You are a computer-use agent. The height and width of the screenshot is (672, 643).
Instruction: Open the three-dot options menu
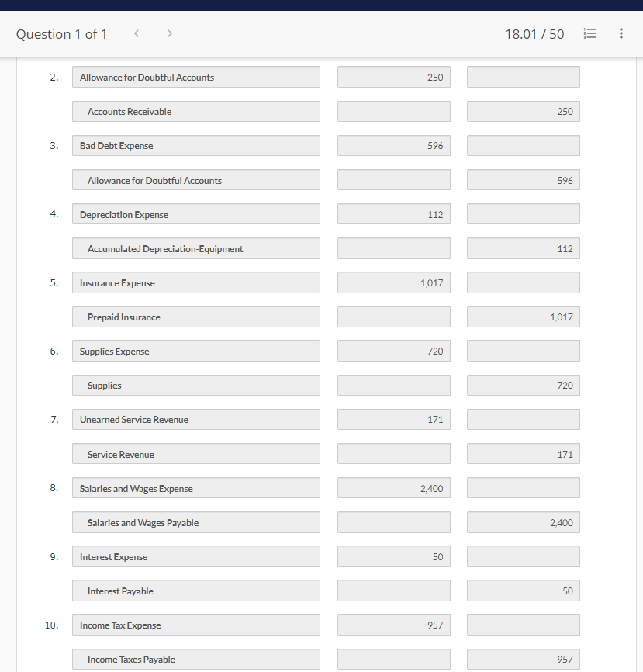click(x=621, y=33)
